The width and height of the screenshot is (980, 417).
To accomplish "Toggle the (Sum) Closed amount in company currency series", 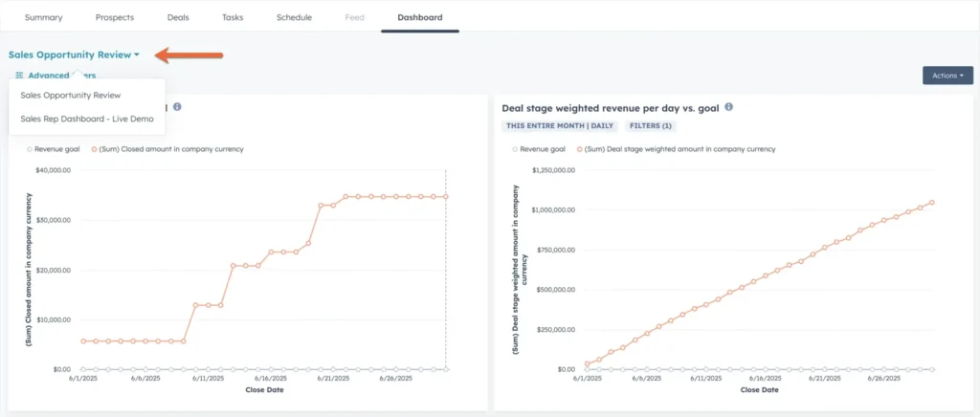I will coord(170,149).
